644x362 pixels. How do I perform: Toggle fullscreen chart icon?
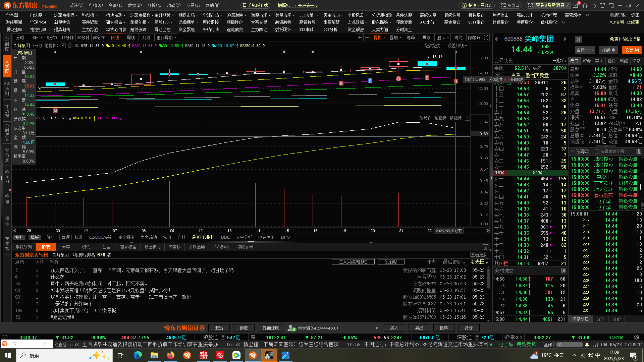click(x=486, y=38)
